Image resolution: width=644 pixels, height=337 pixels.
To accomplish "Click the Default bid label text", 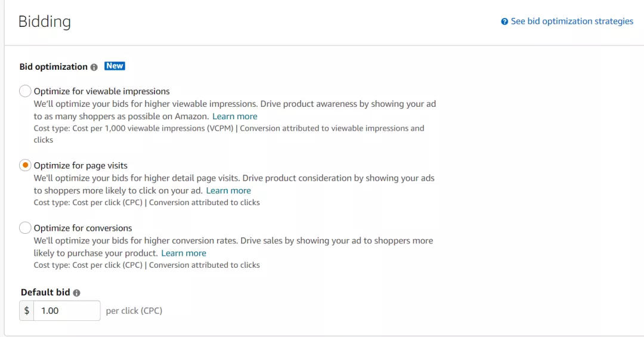I will [x=45, y=292].
